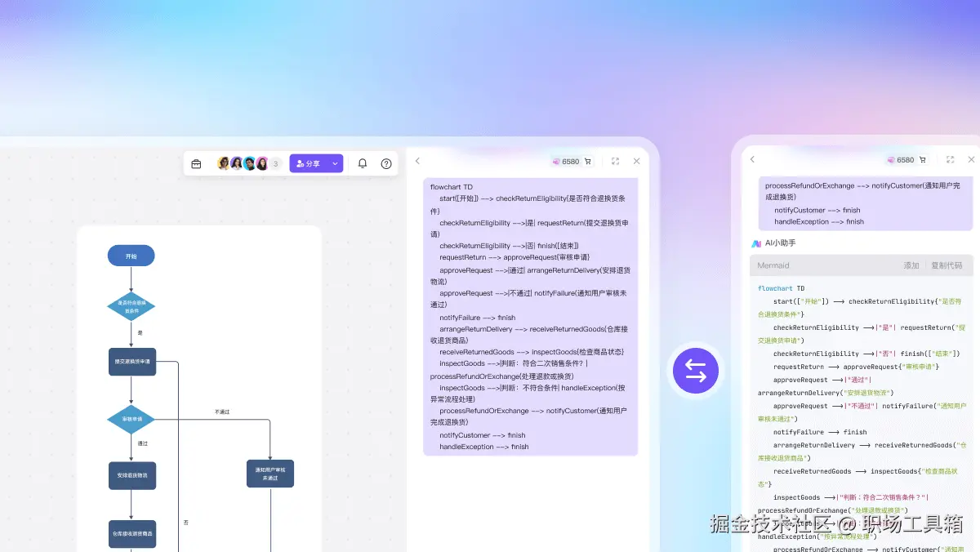980x552 pixels.
Task: Open the toolbox briefcase icon in toolbar
Action: click(196, 163)
